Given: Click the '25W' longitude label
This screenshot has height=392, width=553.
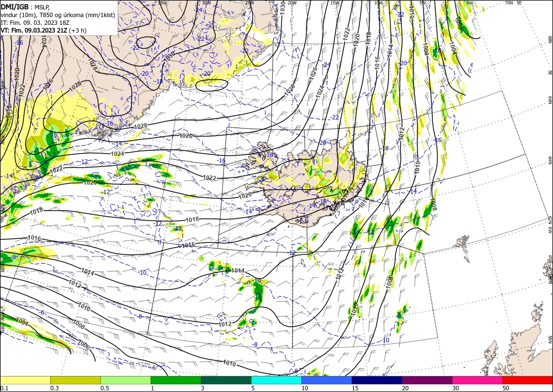Looking at the screenshot, I should point(249,3).
